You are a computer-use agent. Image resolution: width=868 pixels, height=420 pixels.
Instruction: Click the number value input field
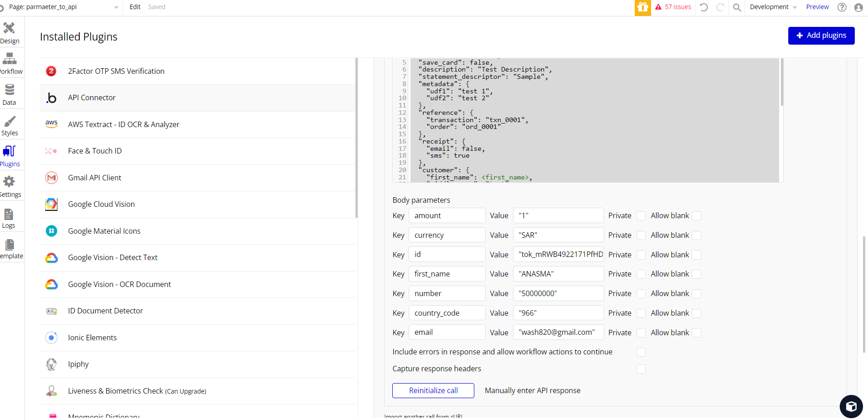coord(559,294)
